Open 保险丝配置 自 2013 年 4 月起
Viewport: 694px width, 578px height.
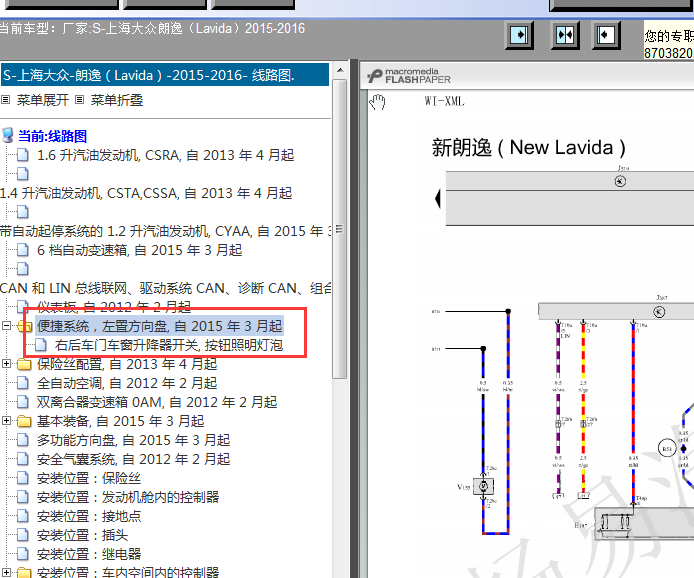[x=127, y=364]
